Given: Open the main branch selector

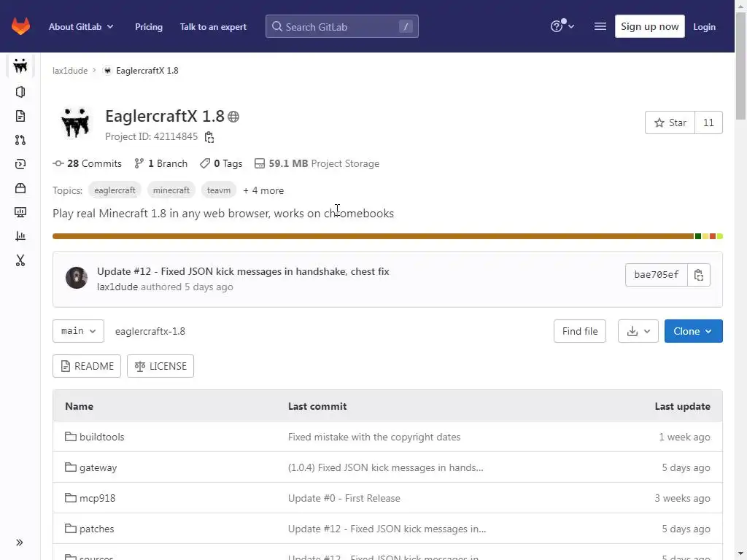Looking at the screenshot, I should (x=78, y=331).
